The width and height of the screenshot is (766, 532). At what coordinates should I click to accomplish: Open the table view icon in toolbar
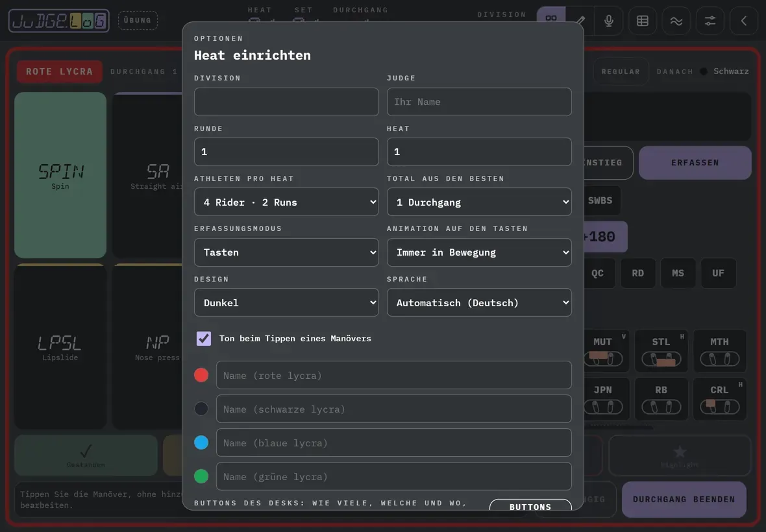643,21
